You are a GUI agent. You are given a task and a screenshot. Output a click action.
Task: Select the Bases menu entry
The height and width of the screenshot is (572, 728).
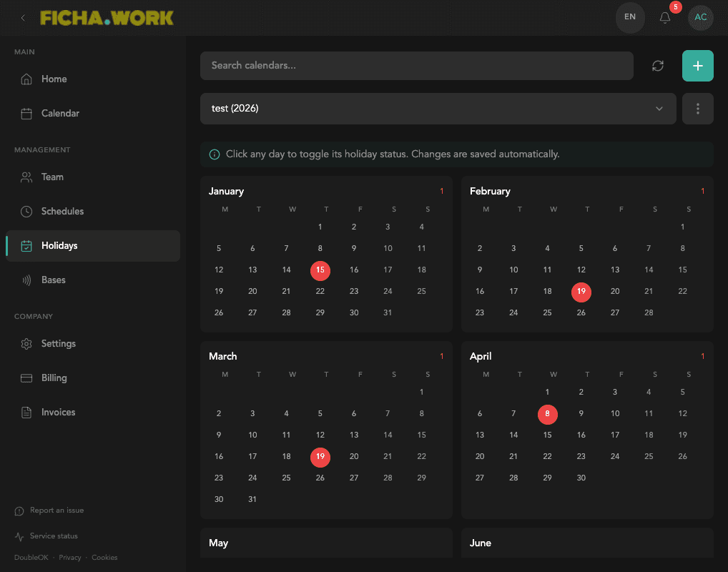[93, 280]
